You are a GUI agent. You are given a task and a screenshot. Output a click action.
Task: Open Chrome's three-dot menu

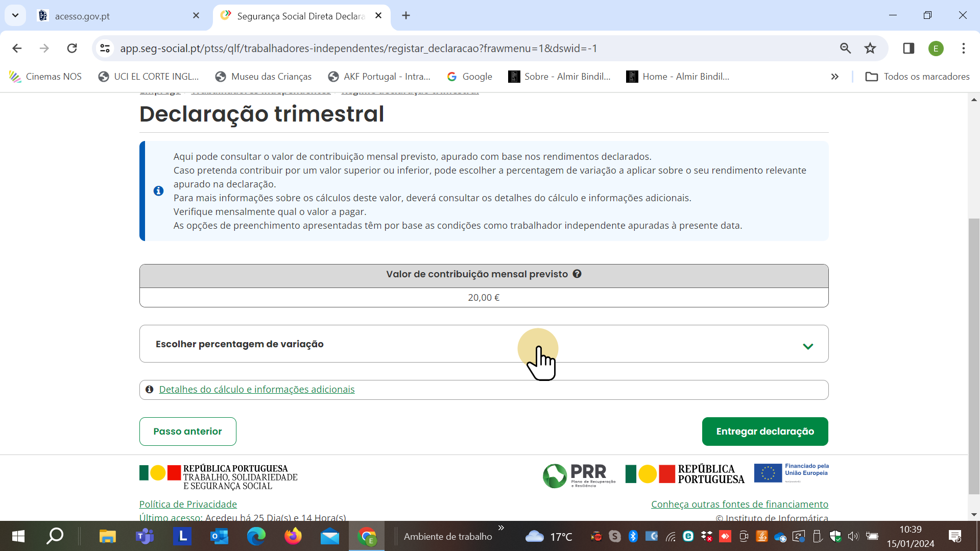[963, 49]
